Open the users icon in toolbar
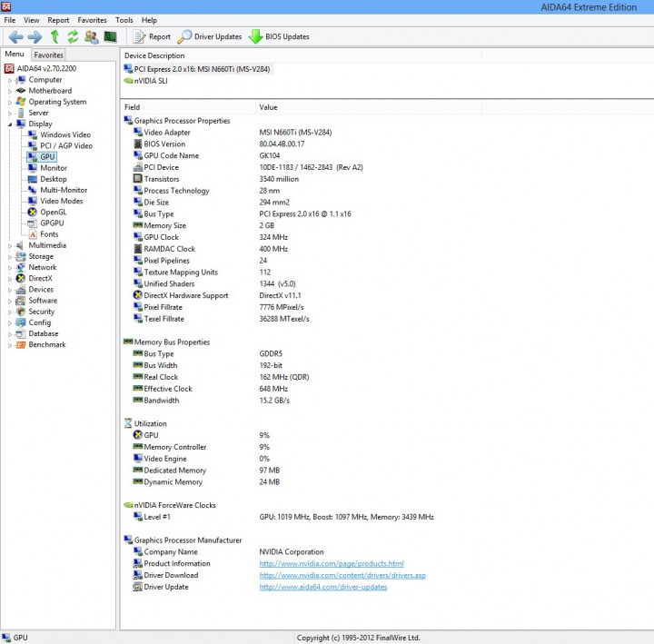 [92, 36]
